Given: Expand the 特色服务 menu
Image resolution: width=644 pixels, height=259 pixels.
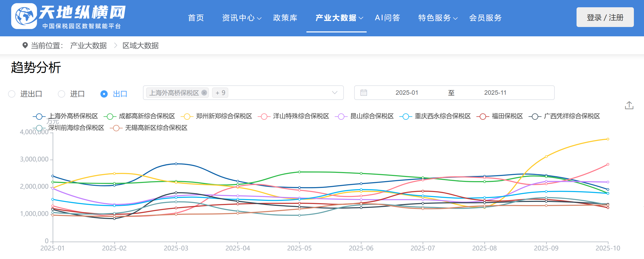Looking at the screenshot, I should [438, 18].
